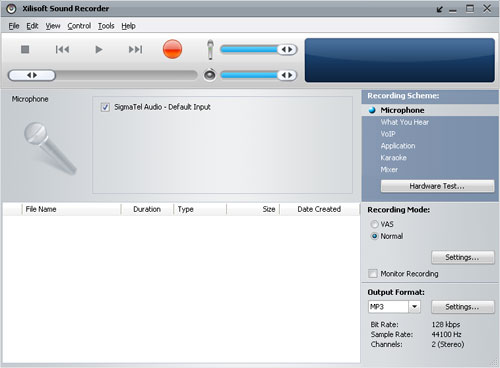Open the Help menu
This screenshot has height=368, width=500.
pos(128,26)
